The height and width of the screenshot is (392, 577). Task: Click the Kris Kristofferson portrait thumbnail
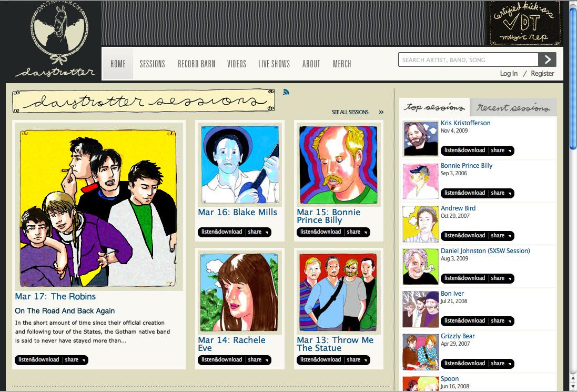coord(421,139)
